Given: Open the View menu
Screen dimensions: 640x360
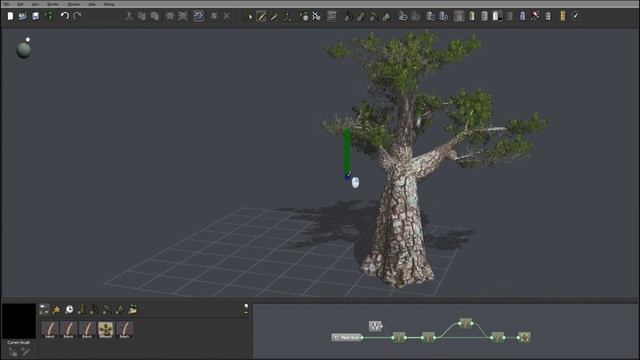Looking at the screenshot, I should [36, 4].
